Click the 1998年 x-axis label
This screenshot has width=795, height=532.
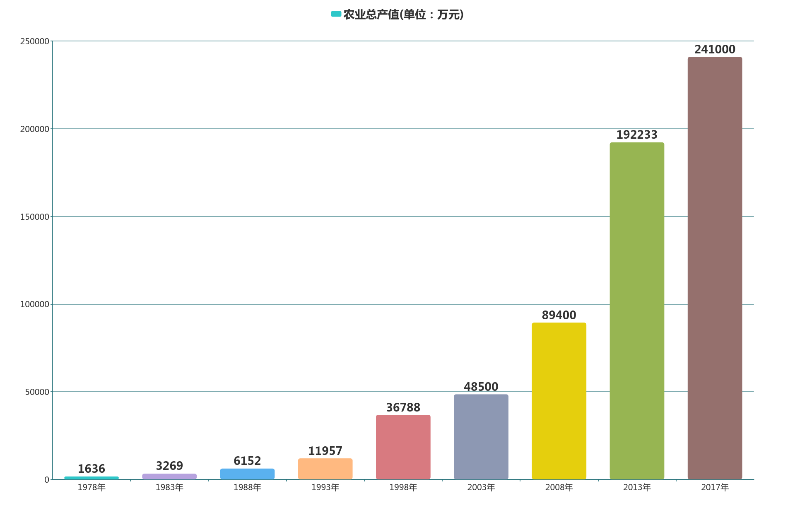[x=403, y=487]
